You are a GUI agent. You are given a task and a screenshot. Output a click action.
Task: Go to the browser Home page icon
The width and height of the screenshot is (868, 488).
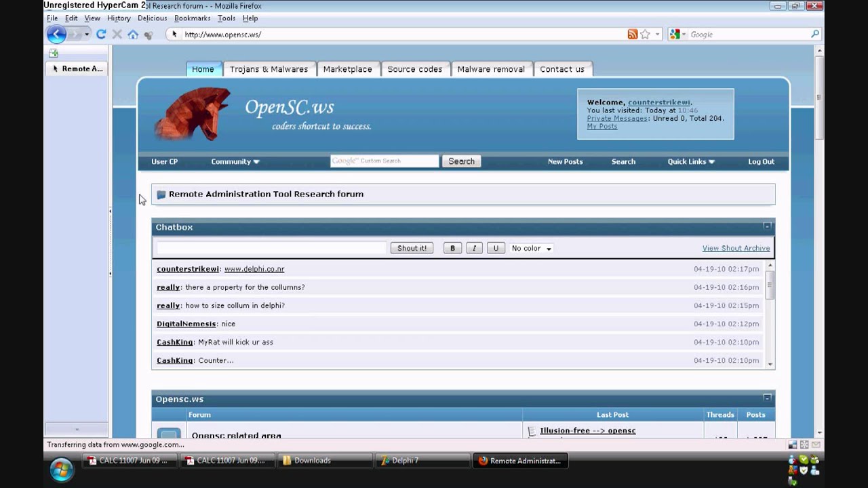click(x=133, y=34)
